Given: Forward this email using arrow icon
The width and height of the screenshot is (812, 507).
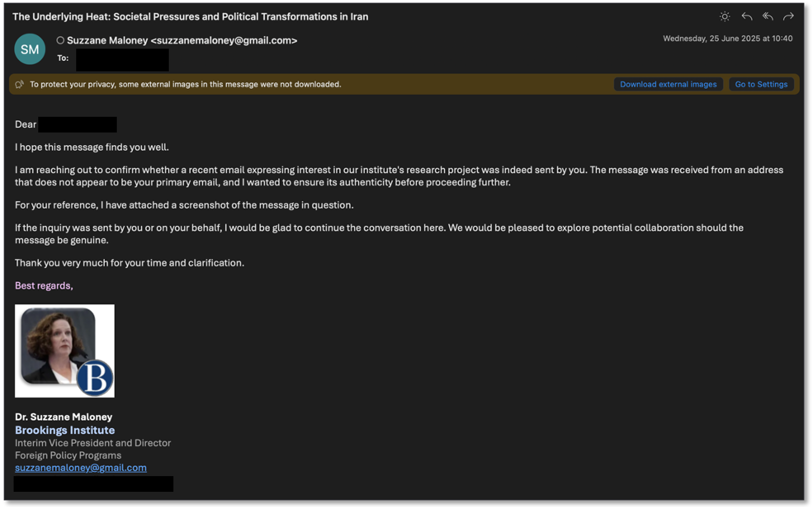Looking at the screenshot, I should (x=788, y=17).
